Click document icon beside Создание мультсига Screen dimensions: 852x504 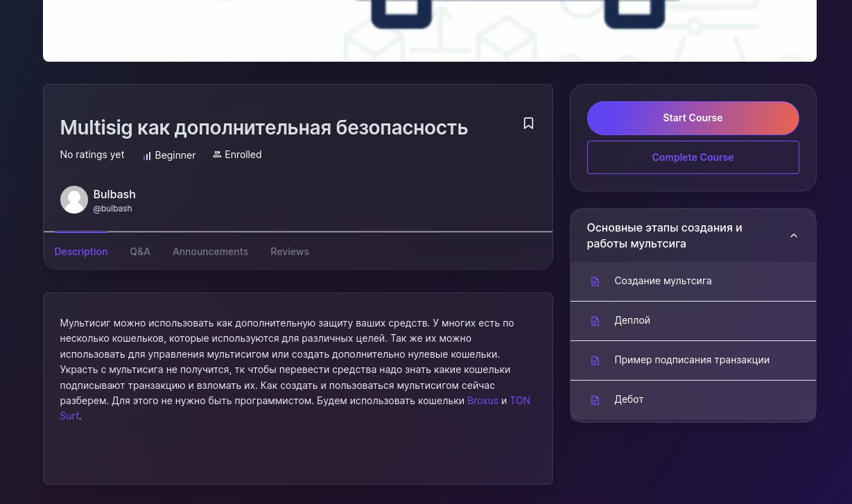click(595, 281)
